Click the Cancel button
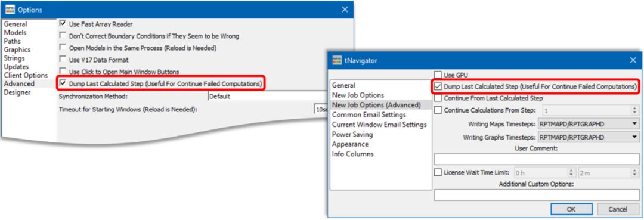Screen dimensions: 644x220 617,209
